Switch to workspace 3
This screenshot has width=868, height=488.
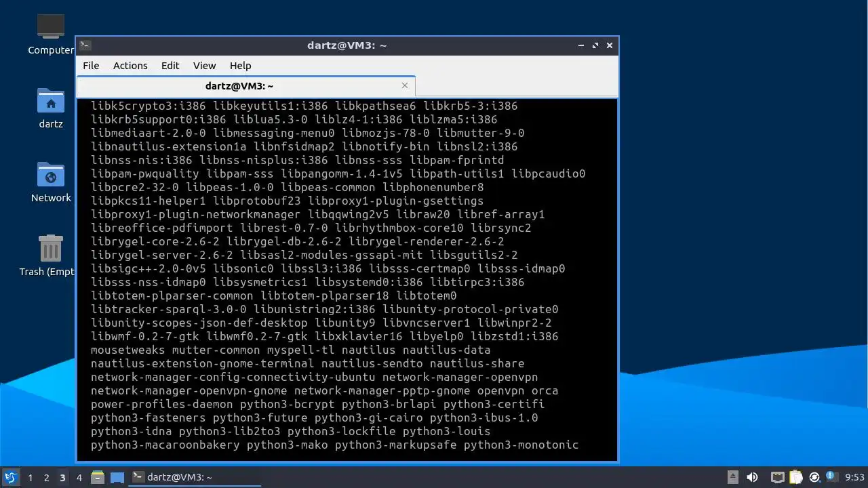62,477
